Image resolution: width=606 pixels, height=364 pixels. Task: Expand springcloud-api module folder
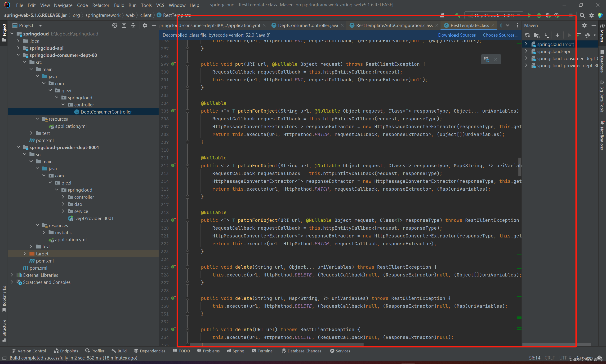click(18, 48)
